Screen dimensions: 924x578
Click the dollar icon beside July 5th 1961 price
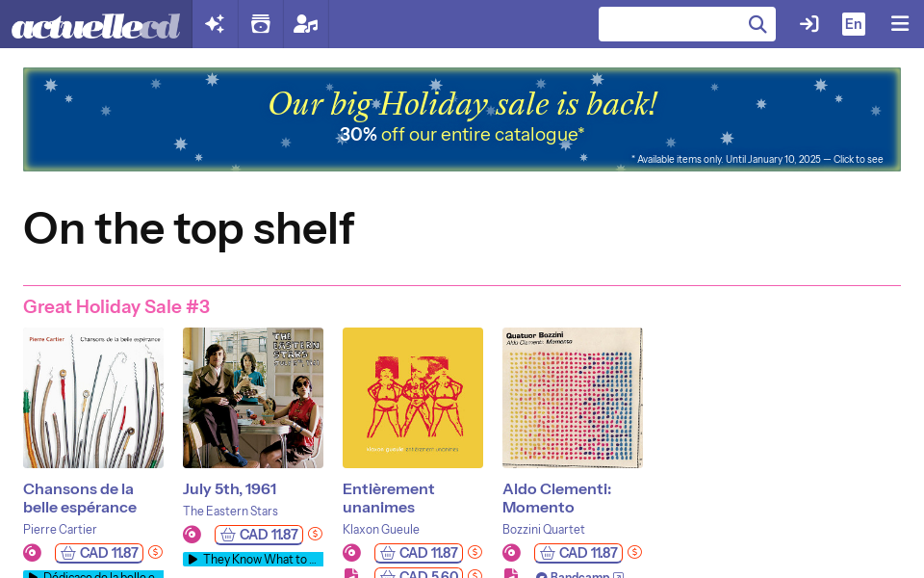(315, 535)
